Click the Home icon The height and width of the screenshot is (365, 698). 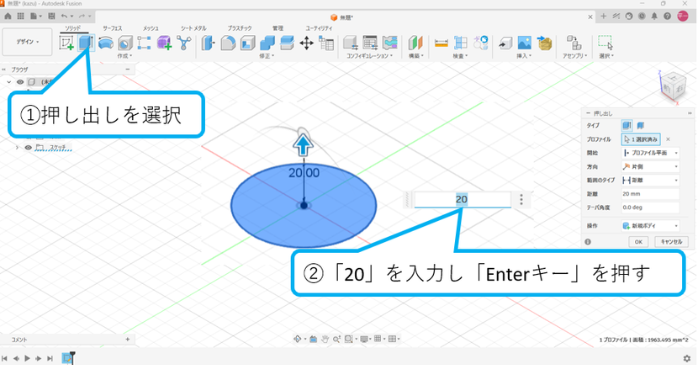pos(8,16)
